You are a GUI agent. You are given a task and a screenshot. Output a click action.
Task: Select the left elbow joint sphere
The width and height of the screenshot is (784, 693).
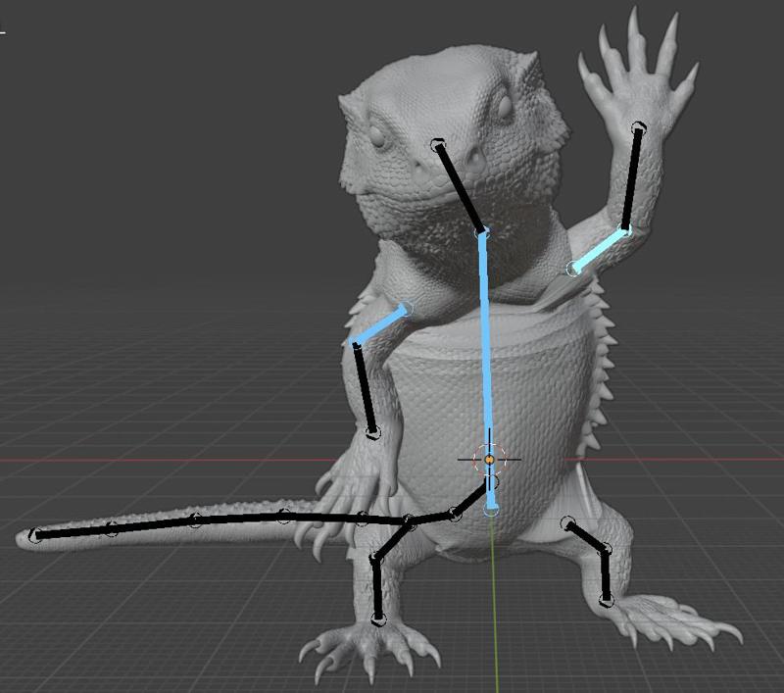[355, 345]
